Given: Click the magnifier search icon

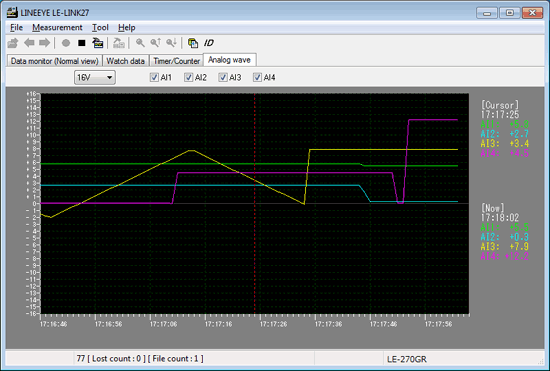Looking at the screenshot, I should 140,43.
